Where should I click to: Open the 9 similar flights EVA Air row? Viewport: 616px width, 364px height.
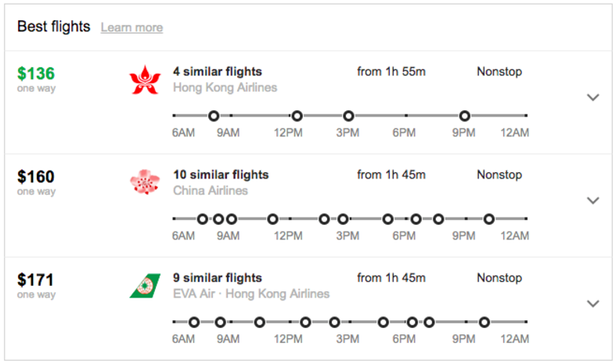308,309
